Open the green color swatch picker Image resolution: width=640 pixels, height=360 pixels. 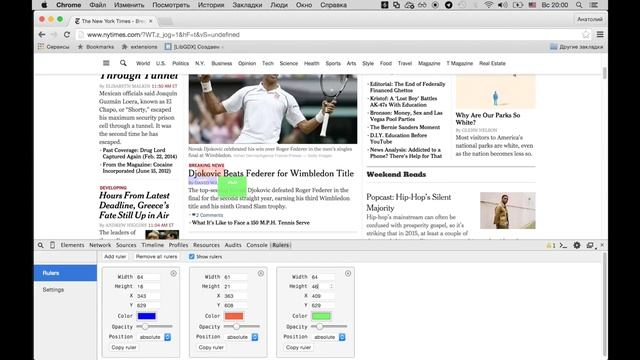321,316
